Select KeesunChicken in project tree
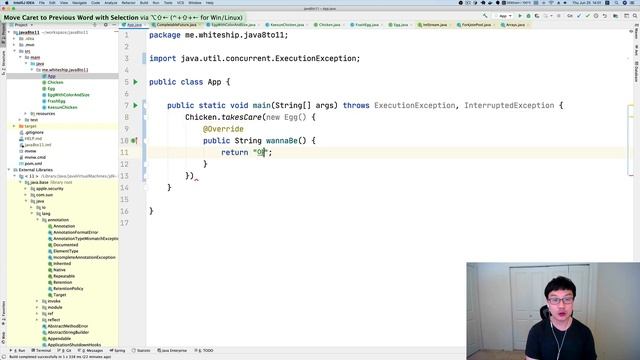Viewport: 640px width, 360px height. [62, 107]
